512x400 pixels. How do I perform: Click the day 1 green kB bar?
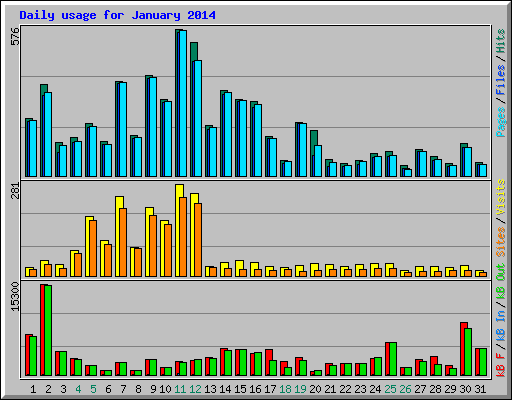pos(33,356)
